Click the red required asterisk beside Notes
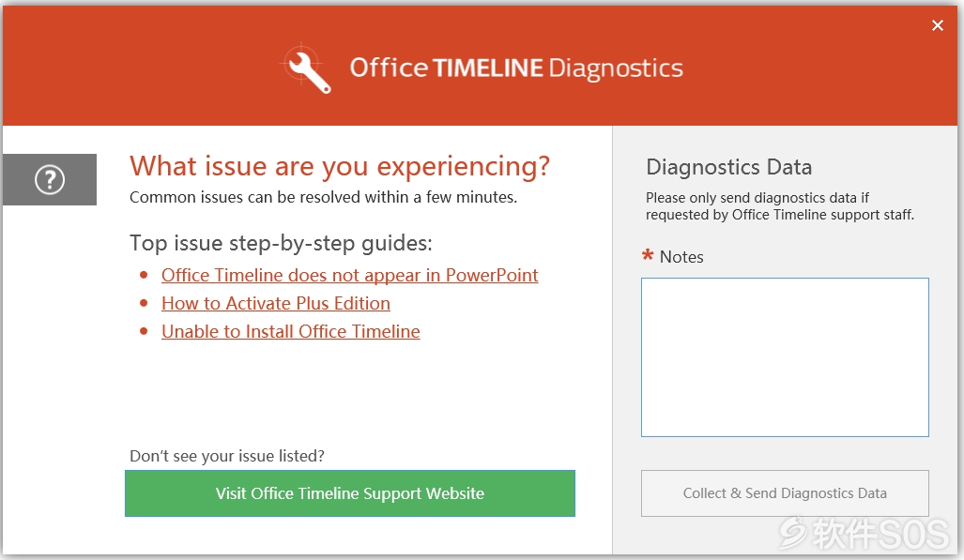The image size is (964, 560). tap(648, 254)
